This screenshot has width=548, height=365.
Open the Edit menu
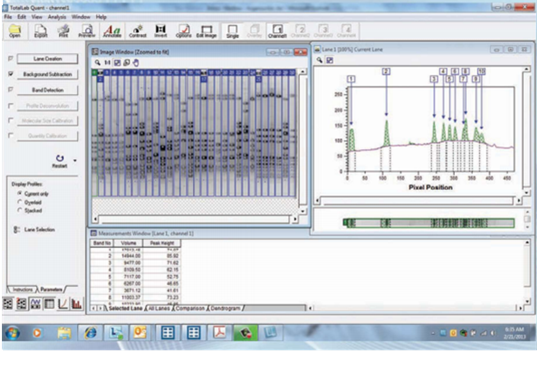click(x=22, y=17)
